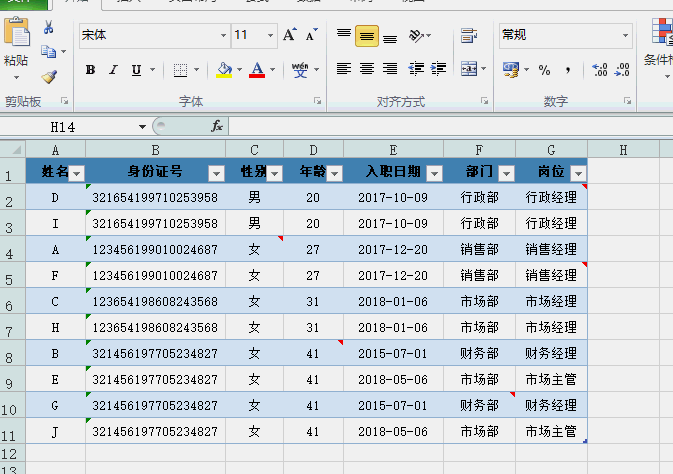Apply red font color A
Viewport: 673px width, 474px height.
pyautogui.click(x=257, y=70)
